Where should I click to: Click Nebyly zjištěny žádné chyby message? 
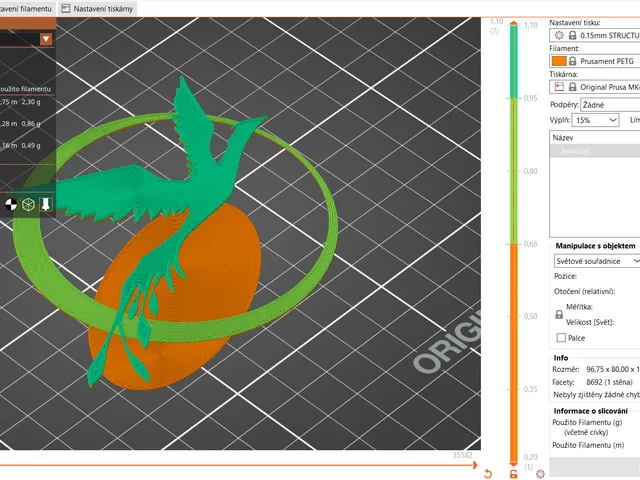pyautogui.click(x=596, y=395)
